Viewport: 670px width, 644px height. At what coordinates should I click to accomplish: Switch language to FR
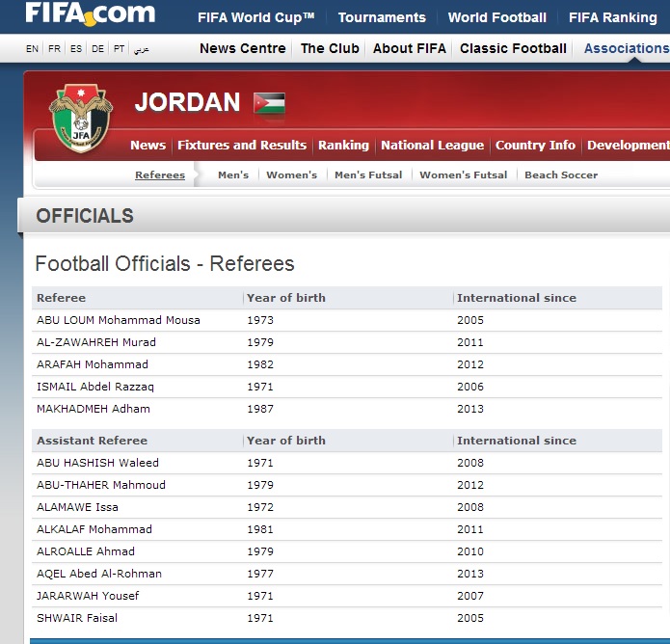(54, 49)
